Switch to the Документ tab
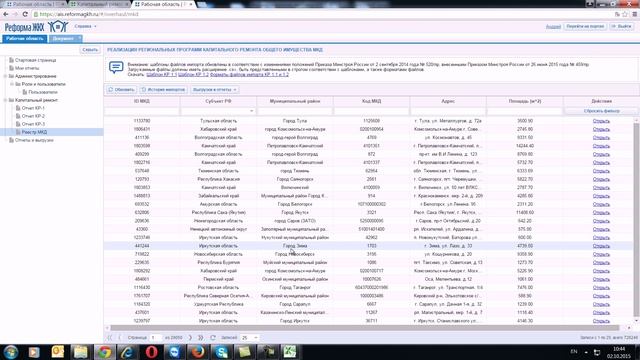 [x=65, y=38]
